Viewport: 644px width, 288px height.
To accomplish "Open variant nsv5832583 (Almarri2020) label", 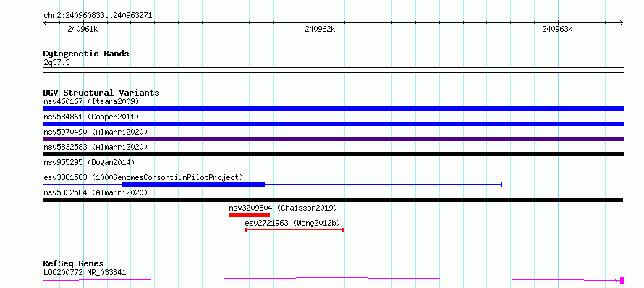I will click(96, 147).
